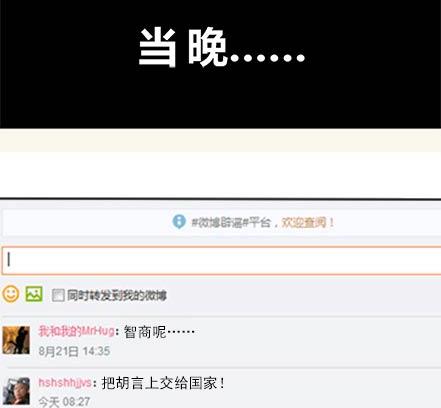Visit the 我和我的MrHug username profile link
This screenshot has width=441, height=408.
tap(76, 331)
